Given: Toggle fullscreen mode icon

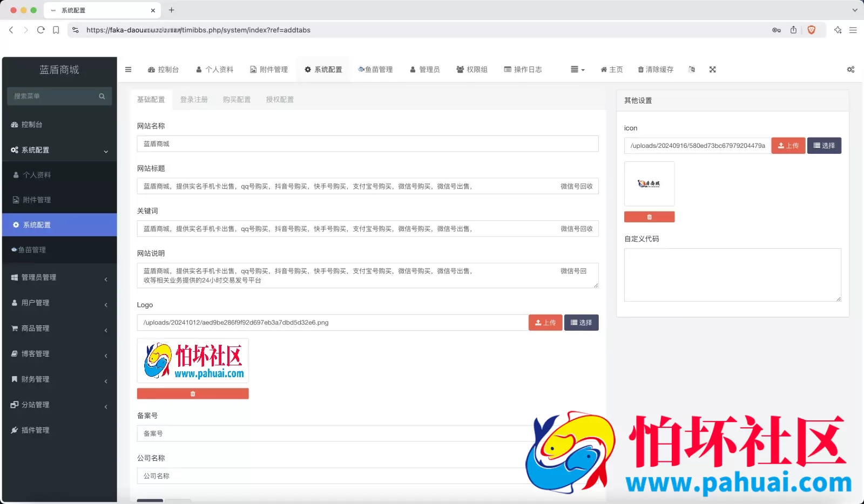Looking at the screenshot, I should [x=713, y=70].
